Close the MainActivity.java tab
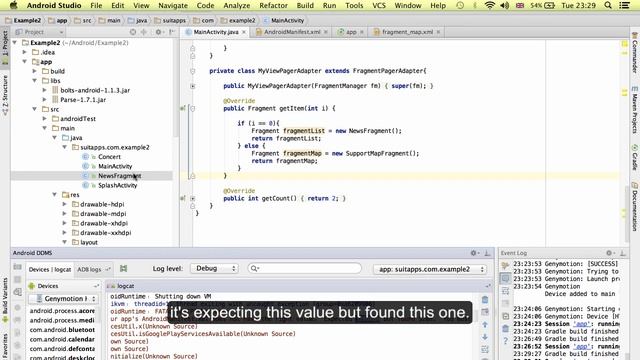This screenshot has height=360, width=640. (x=244, y=32)
